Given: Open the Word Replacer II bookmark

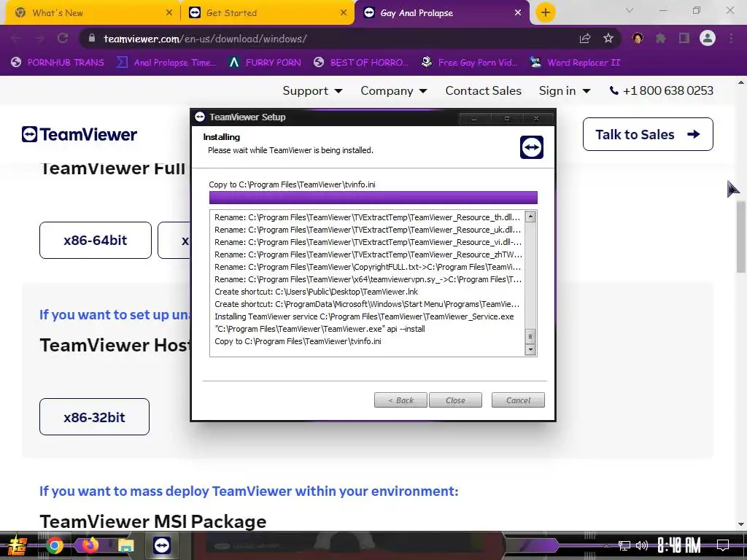Looking at the screenshot, I should pos(575,63).
